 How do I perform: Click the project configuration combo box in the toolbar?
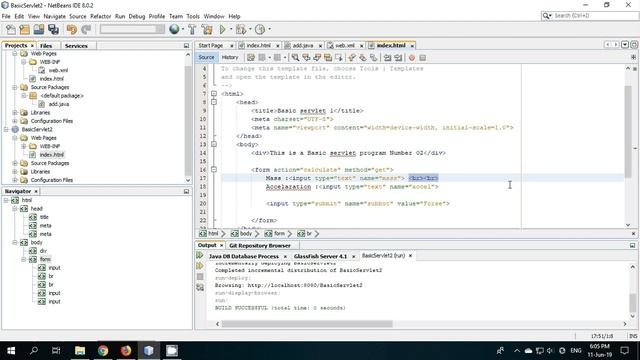tap(132, 29)
